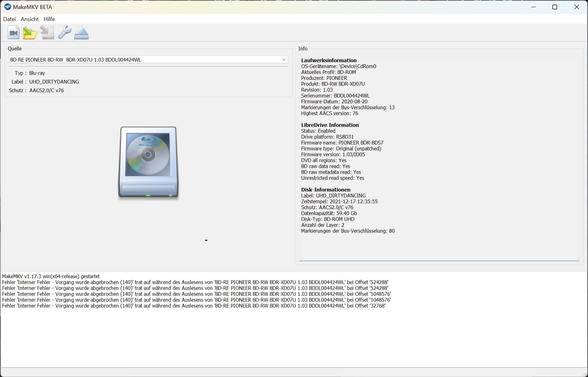Maximize the MakeMKV window
The image size is (588, 377).
point(555,7)
